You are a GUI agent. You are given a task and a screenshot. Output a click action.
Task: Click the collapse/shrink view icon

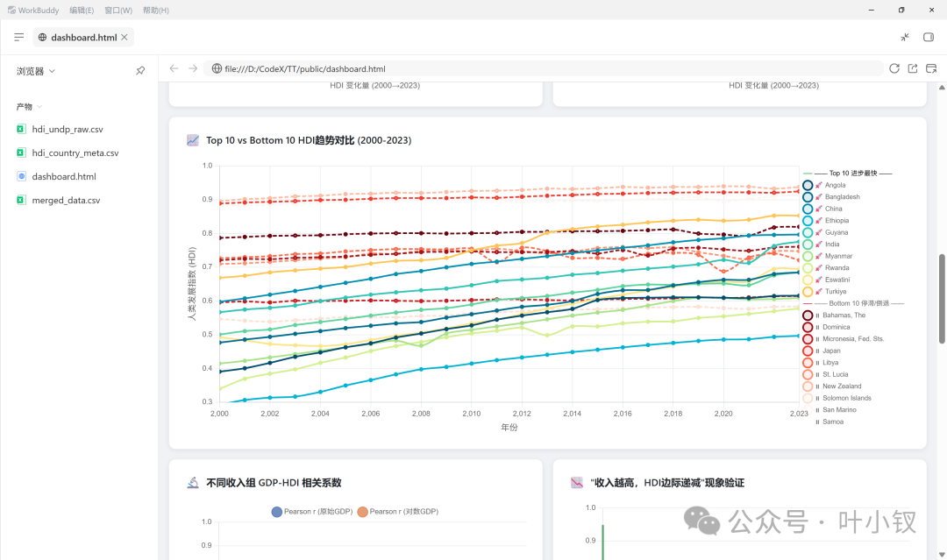[x=905, y=38]
